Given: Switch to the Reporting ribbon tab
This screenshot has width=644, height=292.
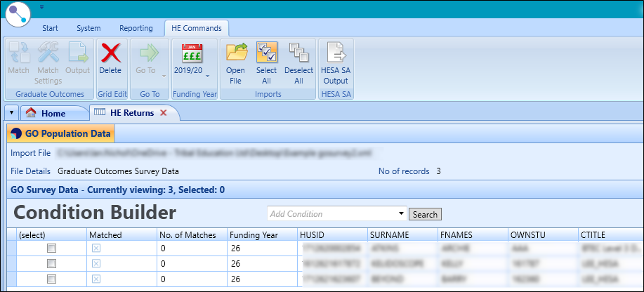Looking at the screenshot, I should click(x=136, y=28).
